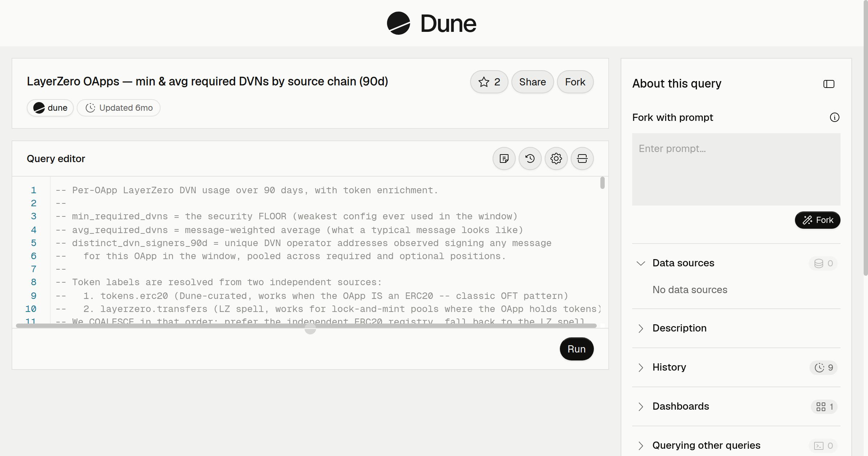Click the editor resize handle below code
Screen dimensions: 868x456
[x=310, y=329]
